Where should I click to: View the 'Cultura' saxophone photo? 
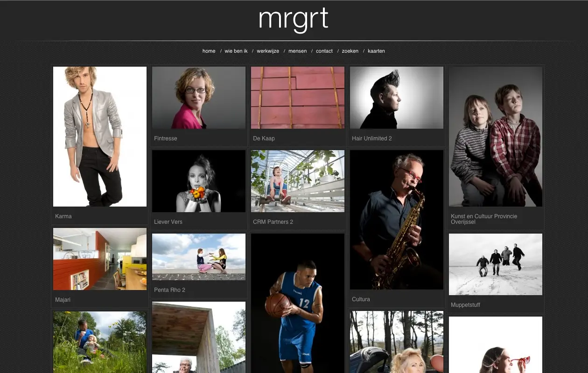point(396,219)
